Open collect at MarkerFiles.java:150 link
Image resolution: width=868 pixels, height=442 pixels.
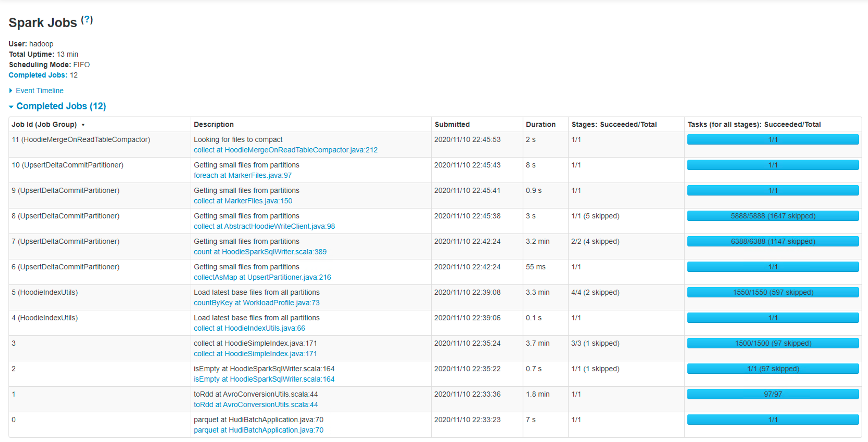point(243,201)
